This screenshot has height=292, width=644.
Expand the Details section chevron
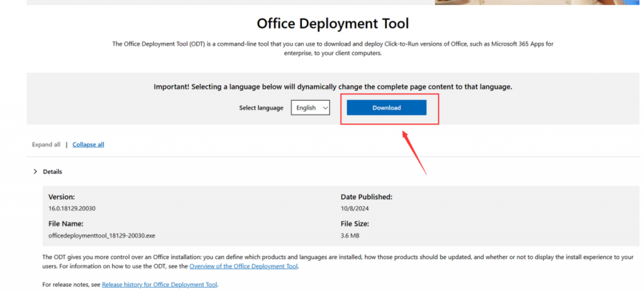click(35, 172)
